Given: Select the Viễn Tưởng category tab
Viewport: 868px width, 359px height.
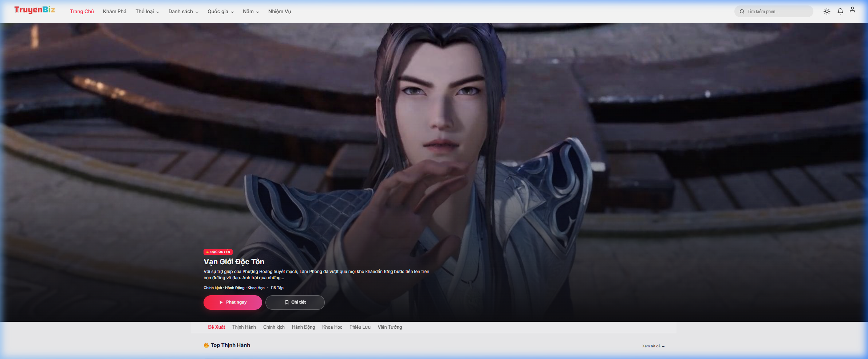Looking at the screenshot, I should (x=390, y=327).
